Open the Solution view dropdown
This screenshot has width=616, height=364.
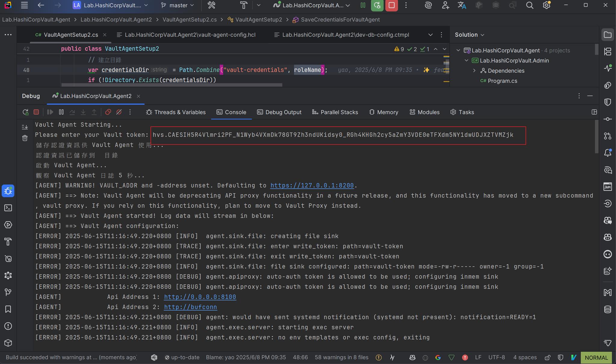[470, 35]
